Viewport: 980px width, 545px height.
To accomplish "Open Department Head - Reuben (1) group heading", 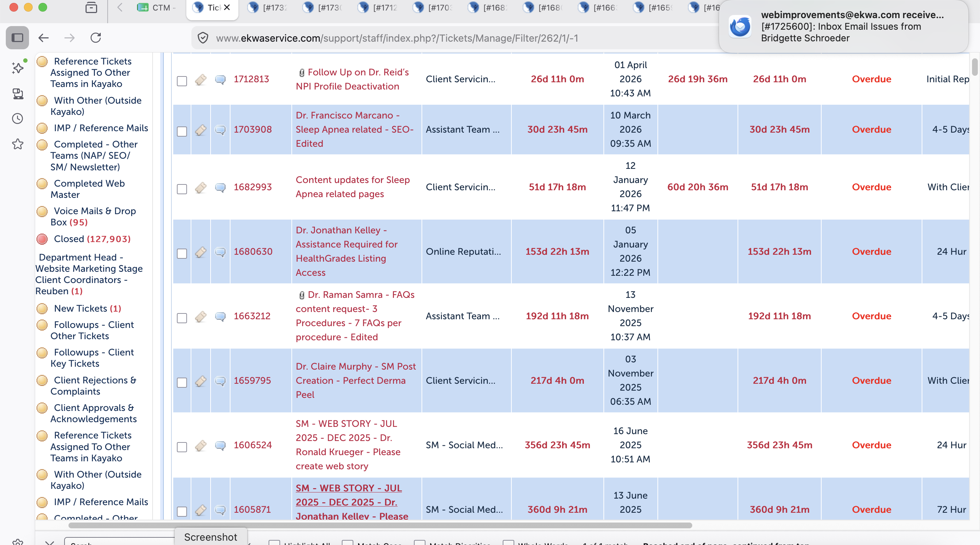I will (x=89, y=274).
